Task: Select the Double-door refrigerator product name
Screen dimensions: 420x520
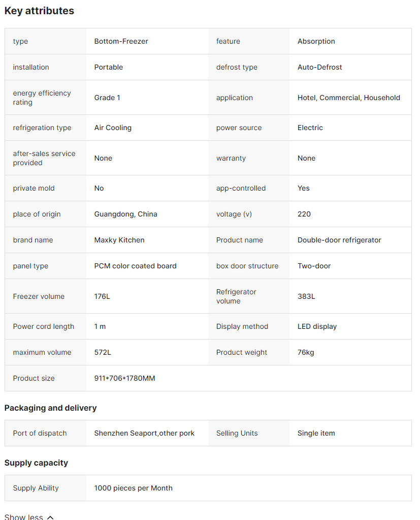Action: [x=339, y=240]
